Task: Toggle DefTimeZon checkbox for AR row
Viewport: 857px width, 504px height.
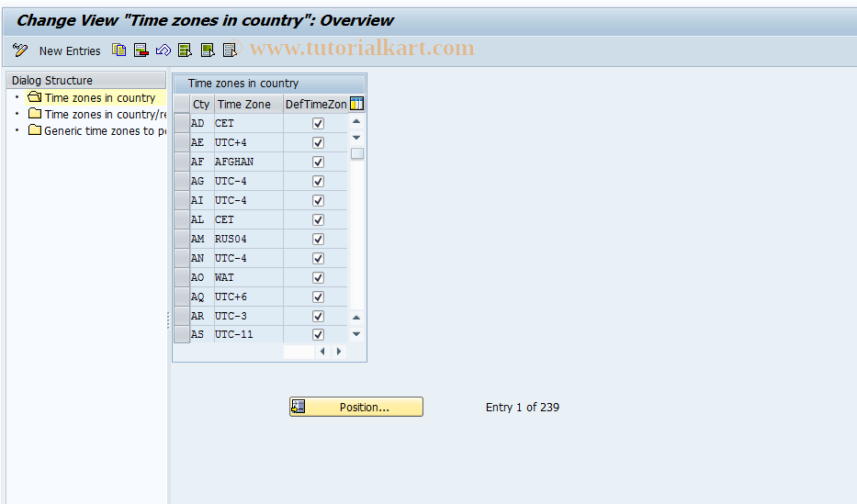Action: pos(318,316)
